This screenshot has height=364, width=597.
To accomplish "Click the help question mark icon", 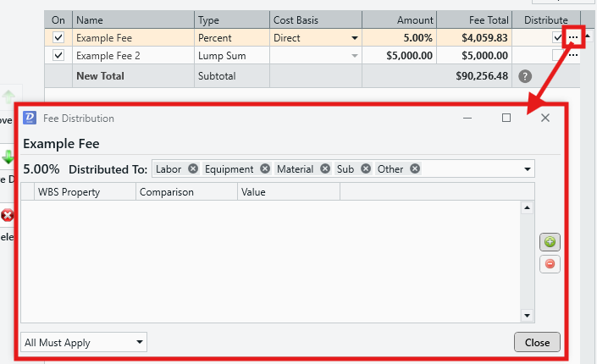I will pyautogui.click(x=525, y=76).
